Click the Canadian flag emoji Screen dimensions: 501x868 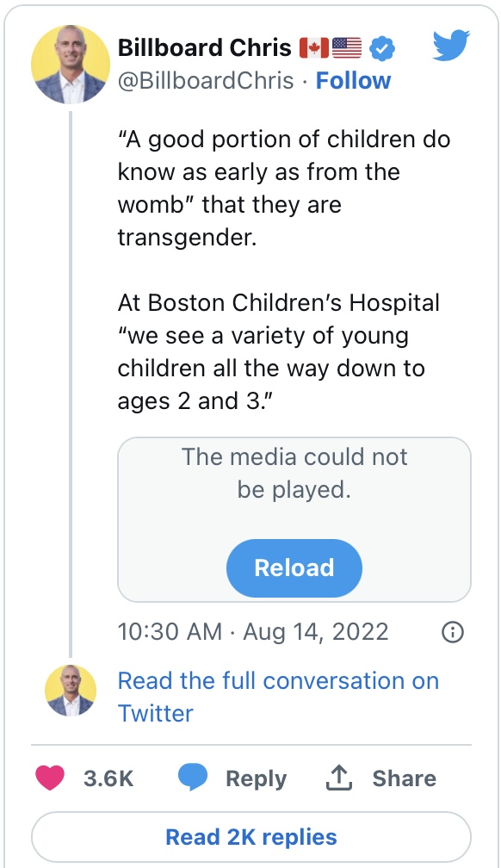coord(314,47)
